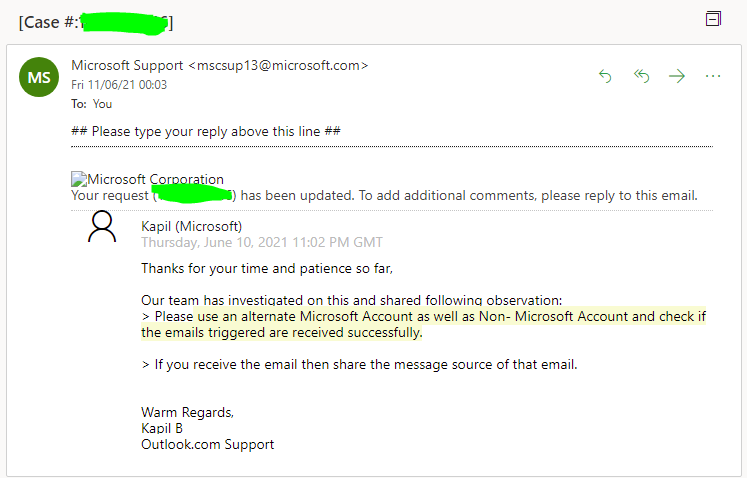Click the pop-out window icon
Screen dimensions: 747x478
713,19
